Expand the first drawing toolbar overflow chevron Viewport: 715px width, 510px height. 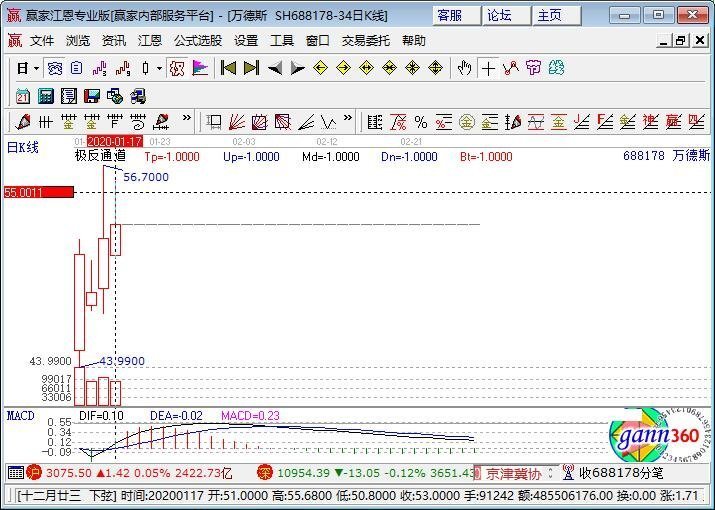[187, 118]
